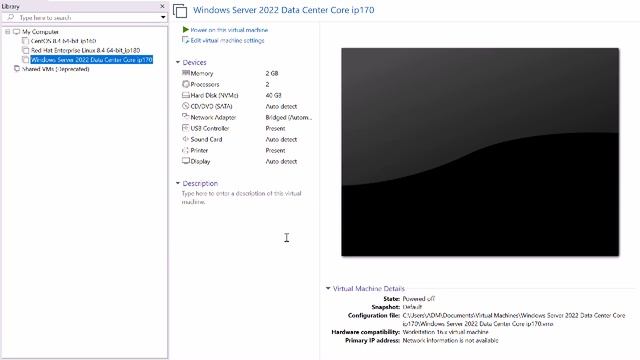Select Shared VMs (deprecated) item

pos(56,69)
